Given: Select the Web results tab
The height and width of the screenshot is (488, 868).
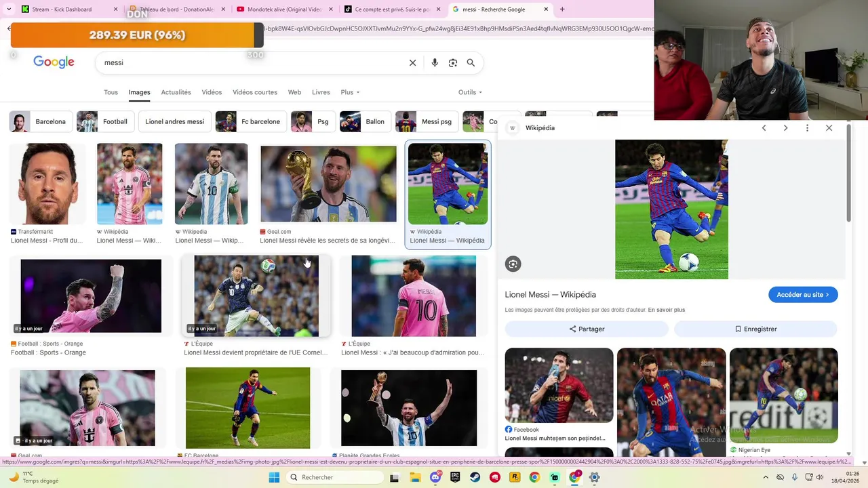Looking at the screenshot, I should tap(294, 92).
